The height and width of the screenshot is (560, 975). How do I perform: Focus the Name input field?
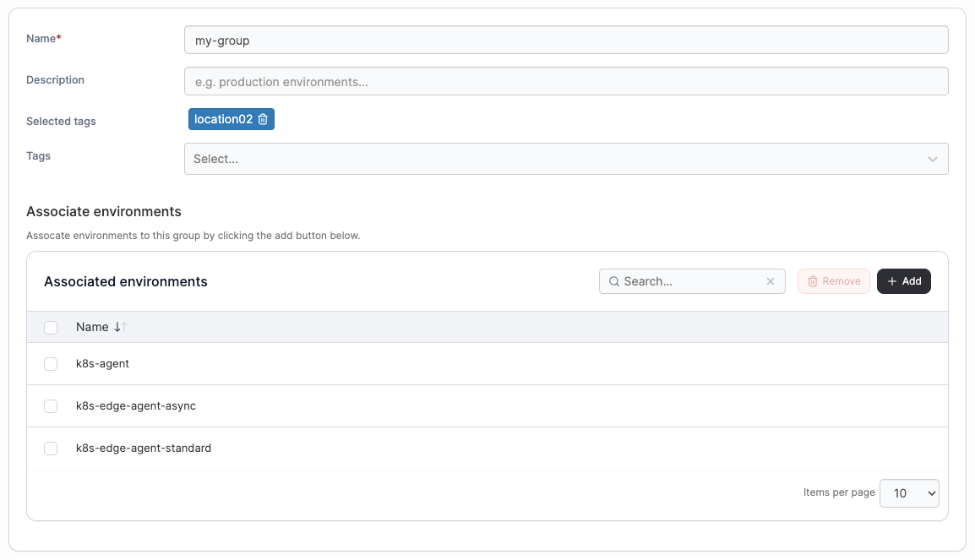pos(566,41)
